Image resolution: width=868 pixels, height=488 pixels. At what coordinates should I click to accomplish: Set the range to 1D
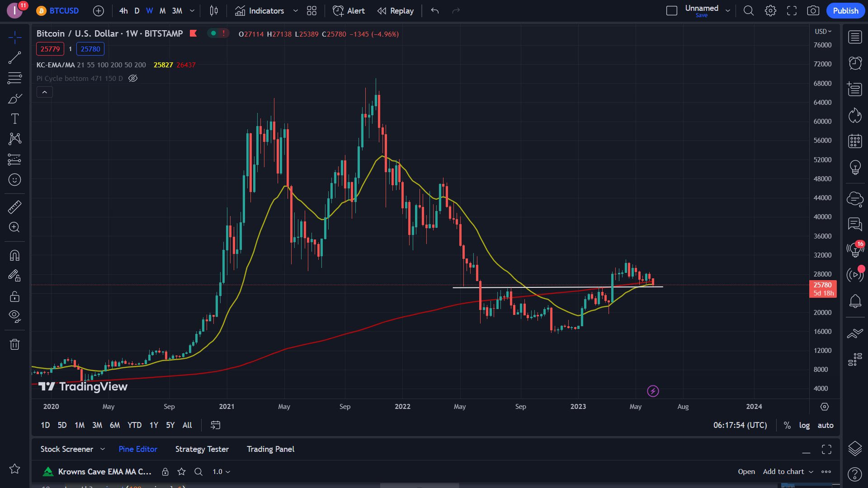[x=45, y=425]
